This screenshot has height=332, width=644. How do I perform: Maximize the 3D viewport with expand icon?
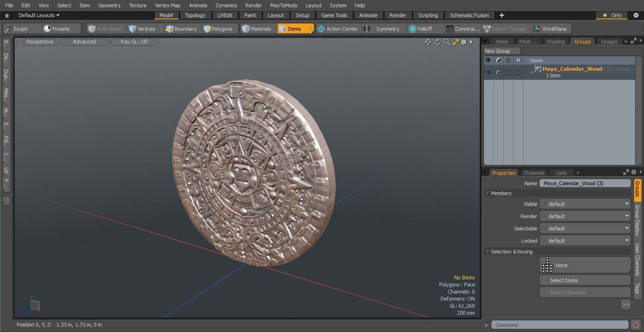456,42
